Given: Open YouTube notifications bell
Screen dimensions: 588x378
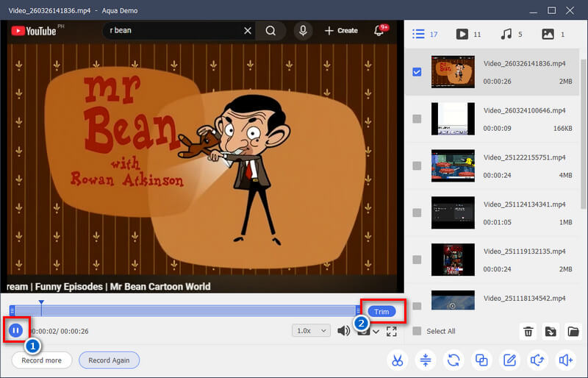Looking at the screenshot, I should coord(379,30).
